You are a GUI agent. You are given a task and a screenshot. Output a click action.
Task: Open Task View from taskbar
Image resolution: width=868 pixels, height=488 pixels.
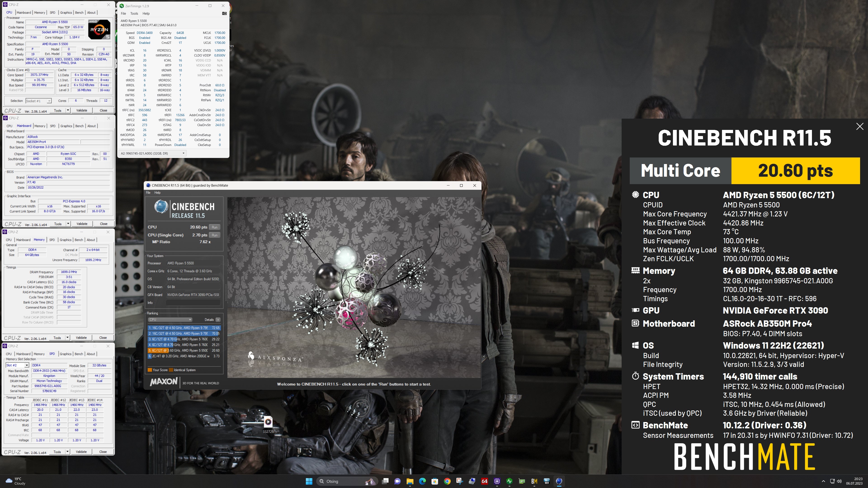(x=385, y=481)
